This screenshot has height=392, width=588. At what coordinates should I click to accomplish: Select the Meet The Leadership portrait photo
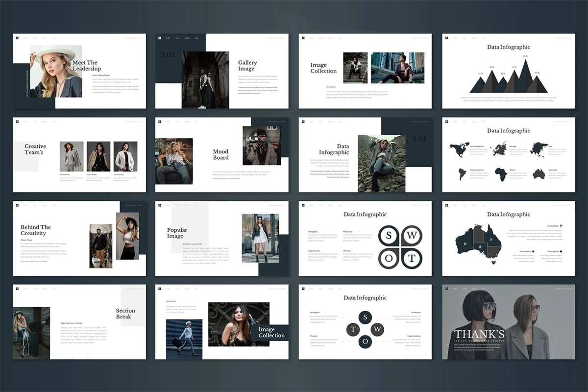click(56, 72)
